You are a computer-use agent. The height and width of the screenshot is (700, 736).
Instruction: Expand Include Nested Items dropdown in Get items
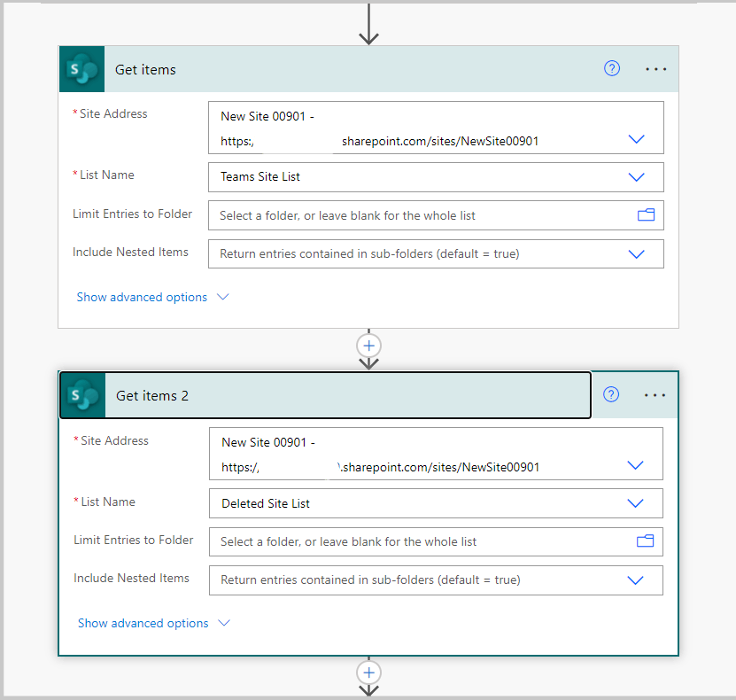(636, 254)
